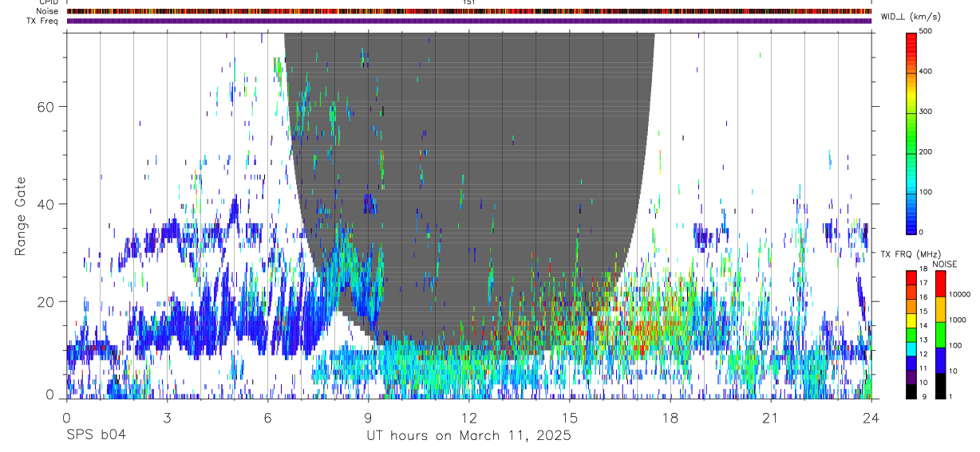980x452 pixels.
Task: Click the 'SPS b04' radar beam label
Action: pos(96,435)
